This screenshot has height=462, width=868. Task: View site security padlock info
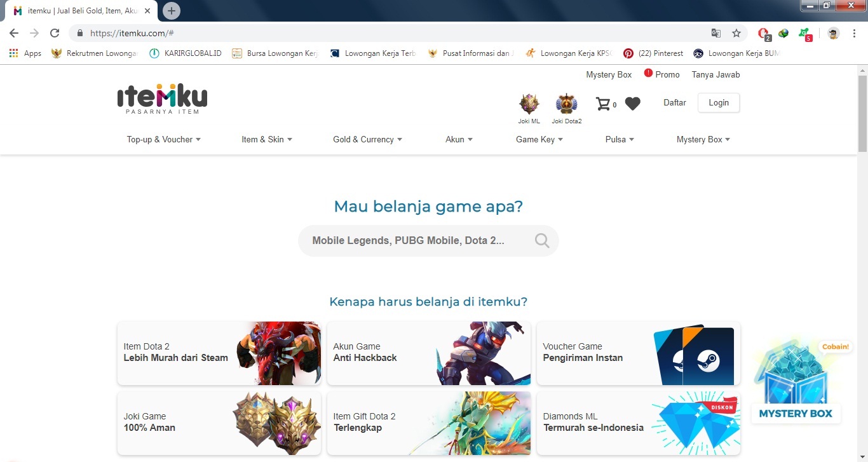click(x=80, y=33)
